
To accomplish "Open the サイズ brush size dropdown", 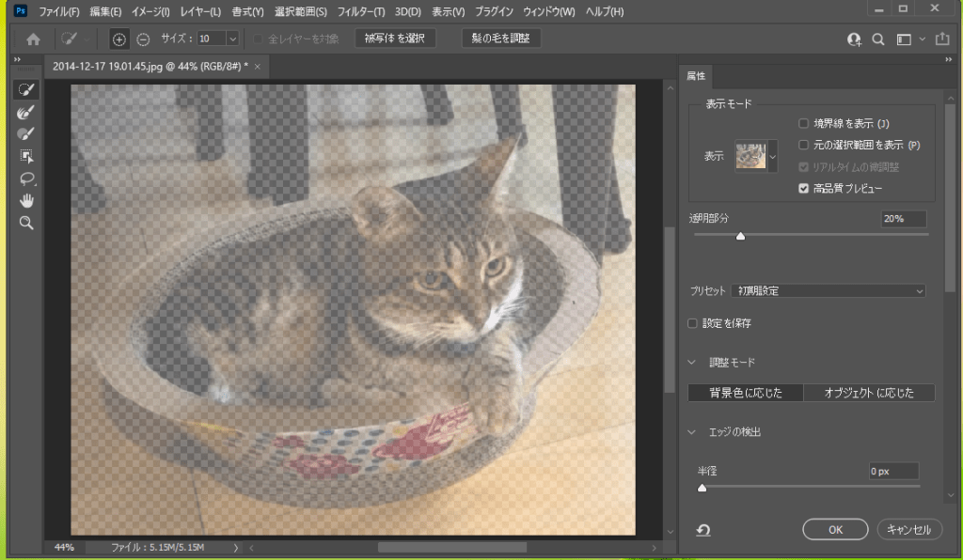I will [x=232, y=39].
